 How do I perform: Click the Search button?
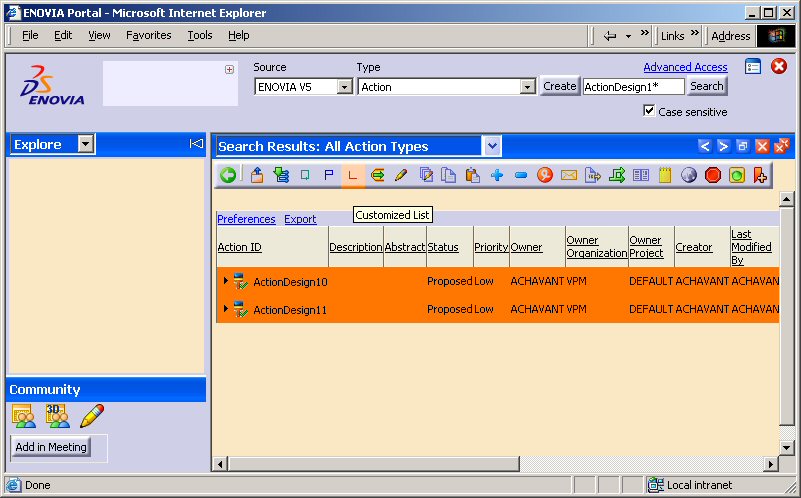(x=706, y=86)
